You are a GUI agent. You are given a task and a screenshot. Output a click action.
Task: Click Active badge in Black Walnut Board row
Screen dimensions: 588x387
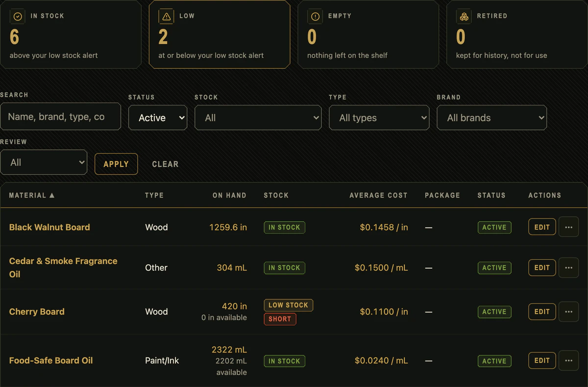[x=494, y=227]
